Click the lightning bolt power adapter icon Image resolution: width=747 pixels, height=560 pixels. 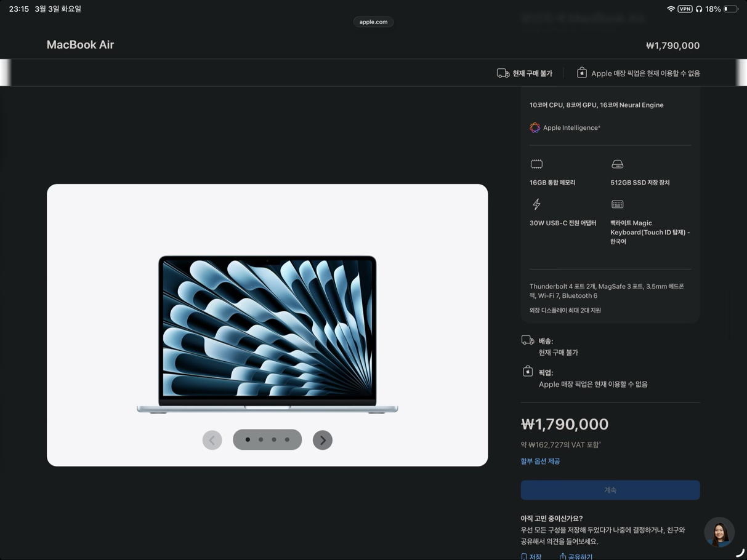click(536, 204)
